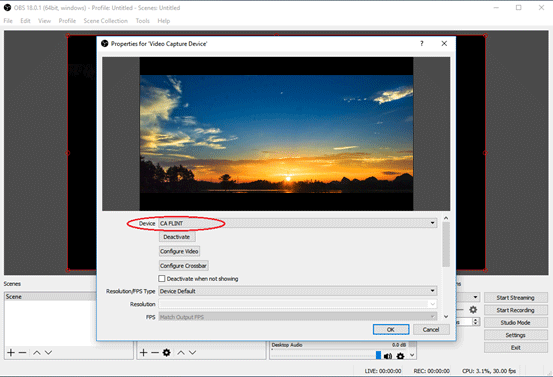Add a new source with the Sources plus icon
Viewport: 553px width, 377px height.
click(144, 352)
